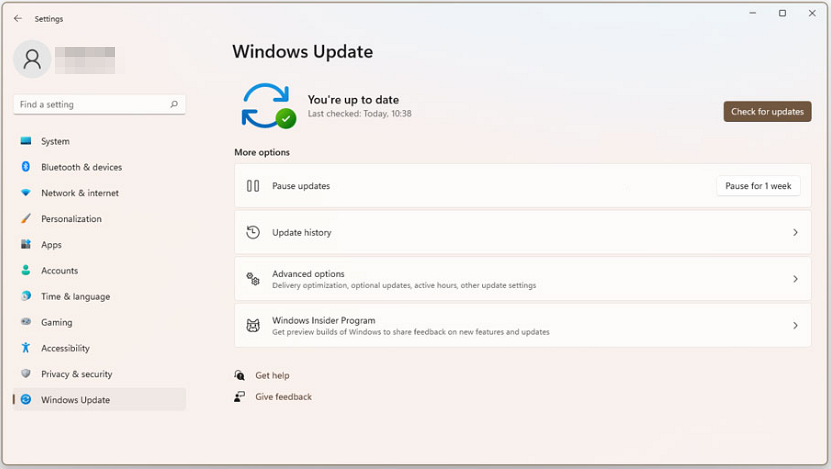Click the Give feedback icon

240,396
